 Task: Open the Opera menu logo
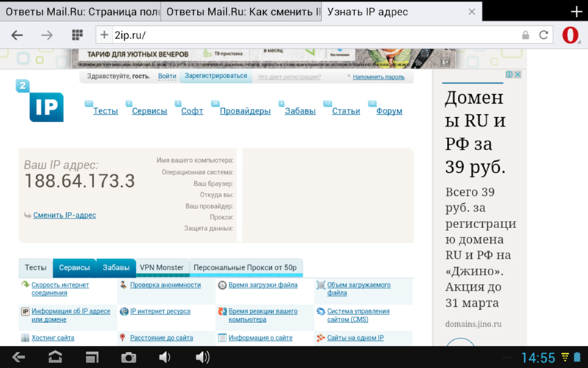coord(570,35)
